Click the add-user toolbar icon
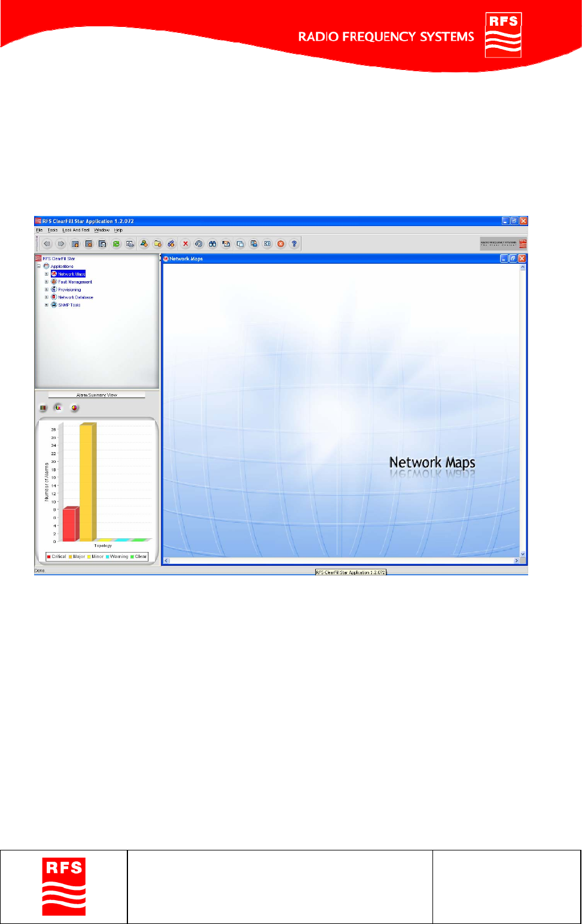The width and height of the screenshot is (582, 924). pos(144,244)
